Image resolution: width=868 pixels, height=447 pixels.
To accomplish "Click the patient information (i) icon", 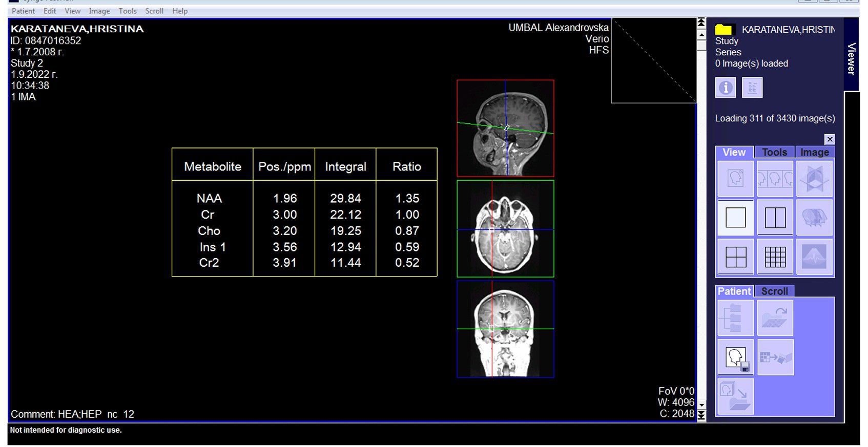I will (725, 88).
